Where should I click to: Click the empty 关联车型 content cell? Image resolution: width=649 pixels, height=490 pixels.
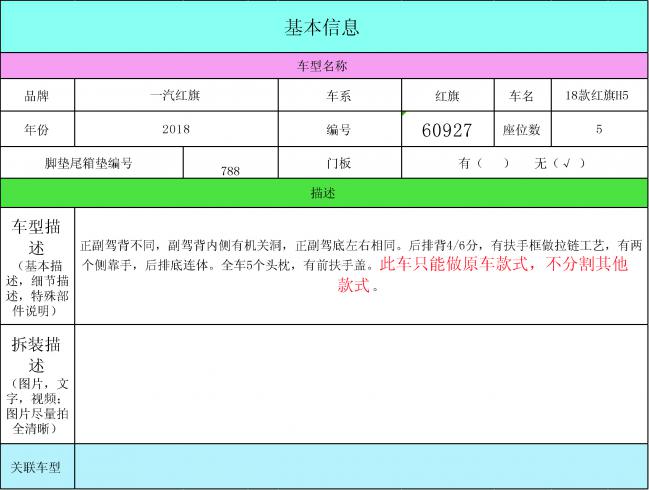361,467
